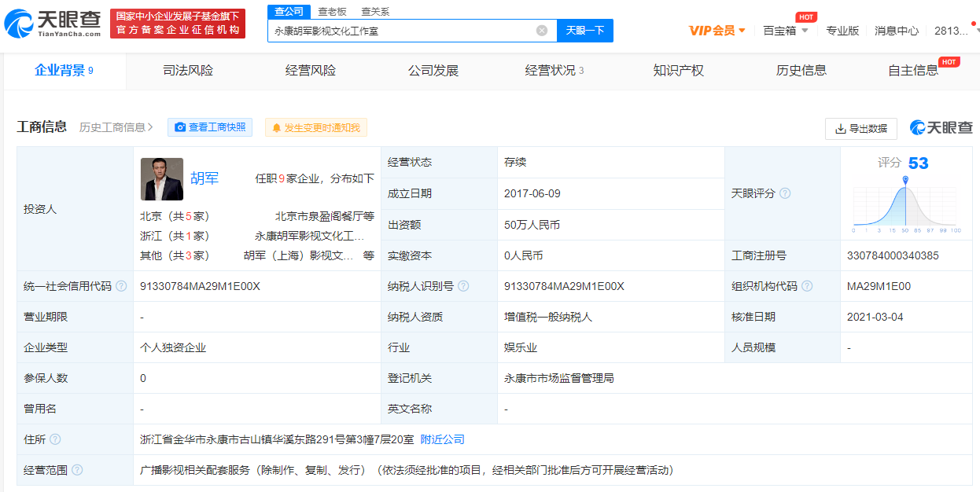The width and height of the screenshot is (980, 492).
Task: Select the 知识产权 navigation tab
Action: click(x=678, y=70)
